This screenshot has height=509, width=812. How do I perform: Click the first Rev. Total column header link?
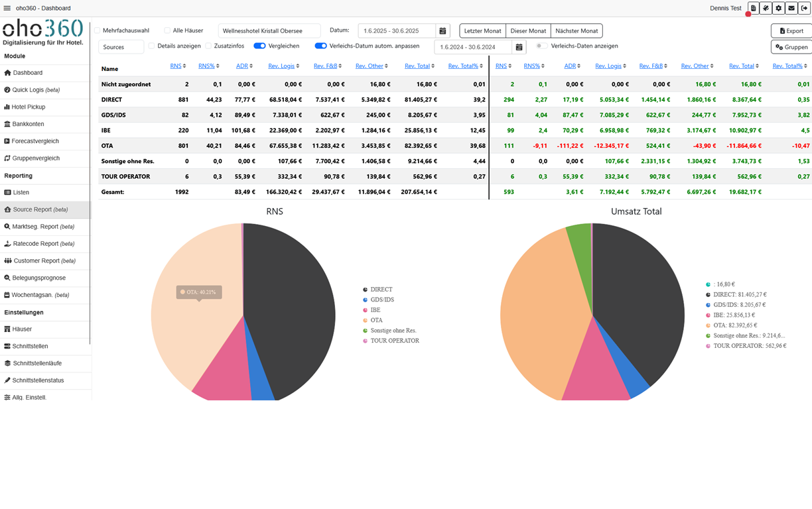point(417,66)
